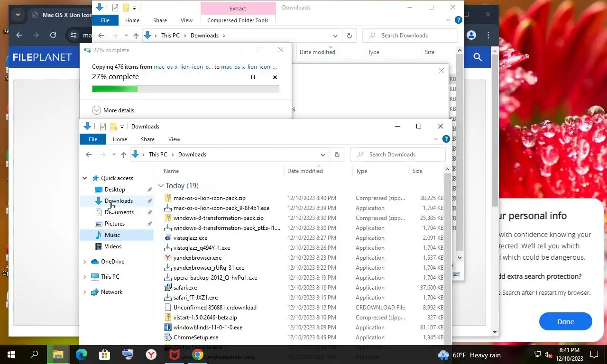The width and height of the screenshot is (607, 364).
Task: Click the Extract tab in back Explorer window
Action: pyautogui.click(x=238, y=8)
